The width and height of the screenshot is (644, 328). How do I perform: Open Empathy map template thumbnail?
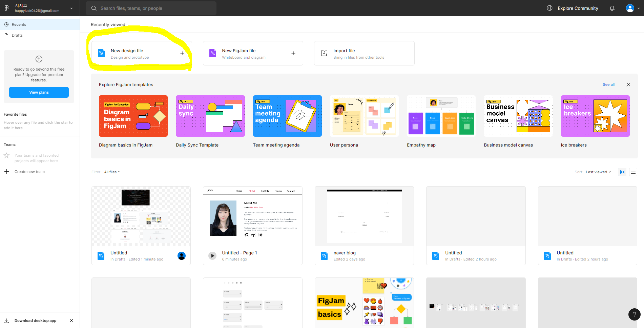441,116
